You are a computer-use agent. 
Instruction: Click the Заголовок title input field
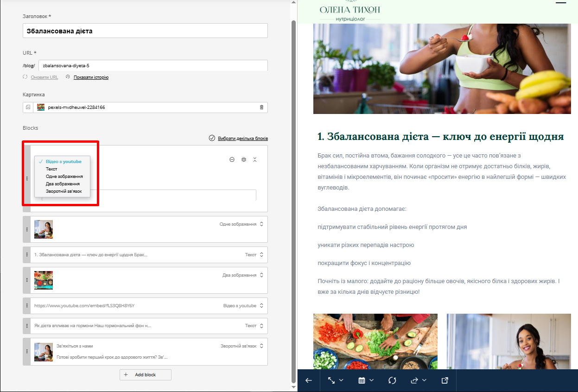point(145,31)
